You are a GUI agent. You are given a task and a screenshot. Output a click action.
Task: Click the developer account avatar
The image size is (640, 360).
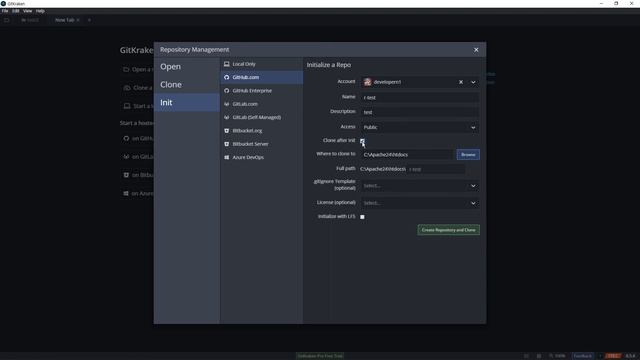coord(367,82)
